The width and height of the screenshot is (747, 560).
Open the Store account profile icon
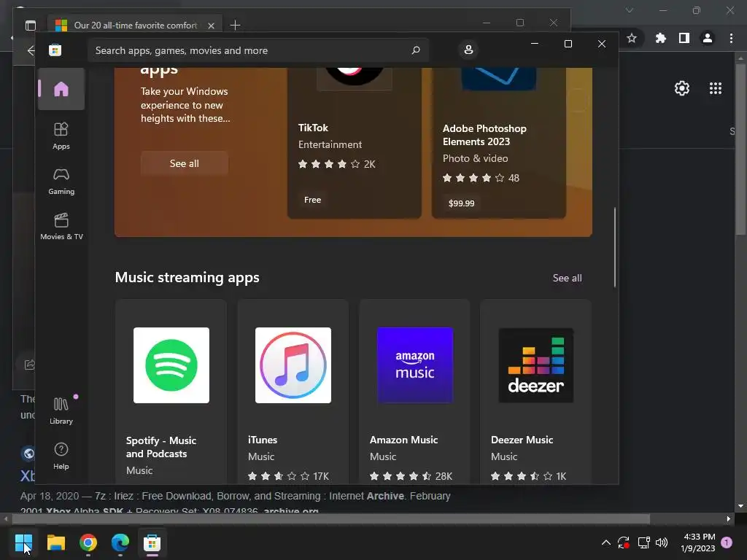click(468, 50)
